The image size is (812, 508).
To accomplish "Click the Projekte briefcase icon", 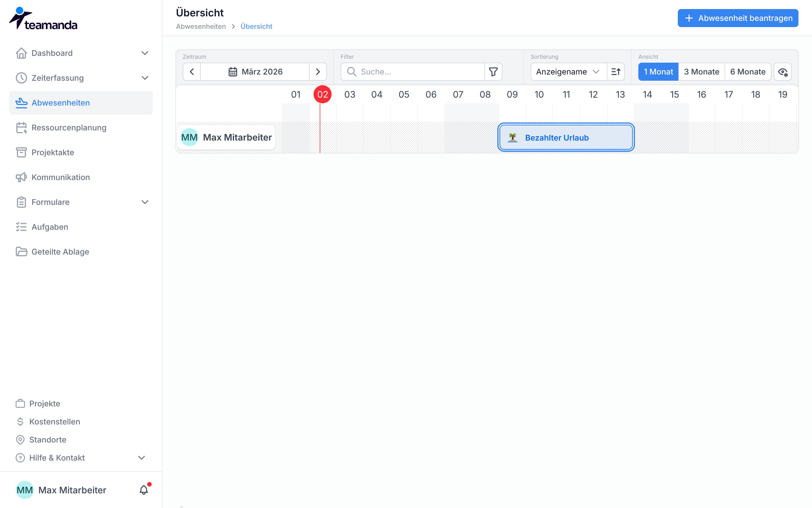I will point(21,404).
